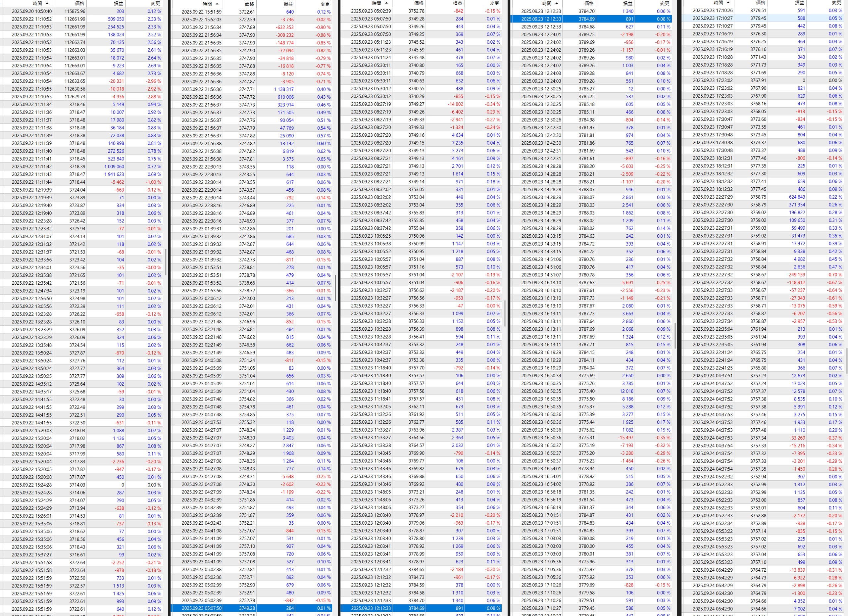848x616 pixels.
Task: Sort leftmost table by 損益 column header
Action: click(x=118, y=3)
